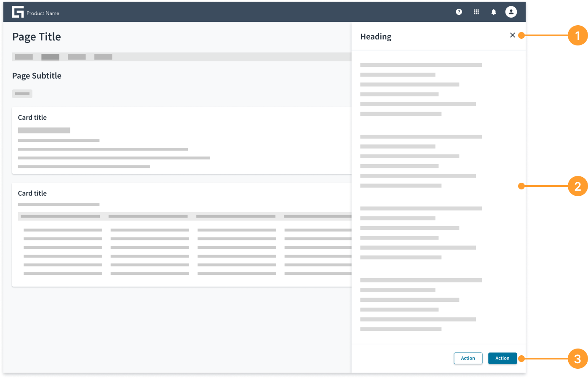
Task: Click the Page Title heading
Action: coord(37,37)
